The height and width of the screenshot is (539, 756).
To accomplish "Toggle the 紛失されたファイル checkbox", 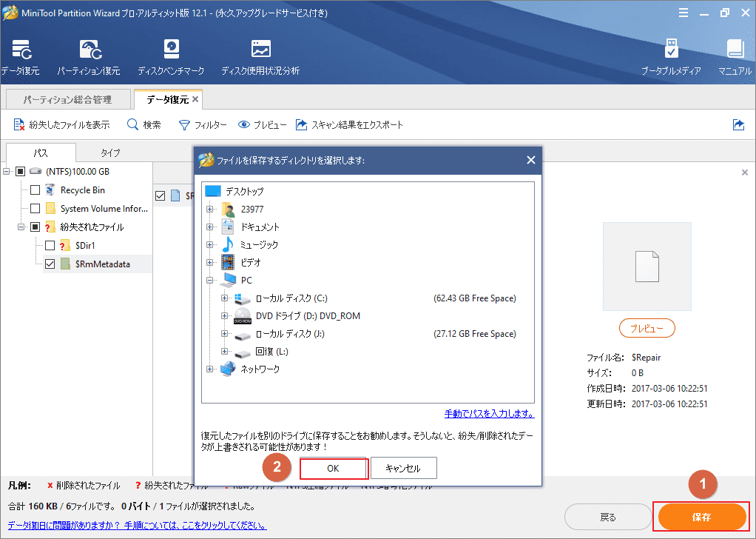I will (36, 227).
